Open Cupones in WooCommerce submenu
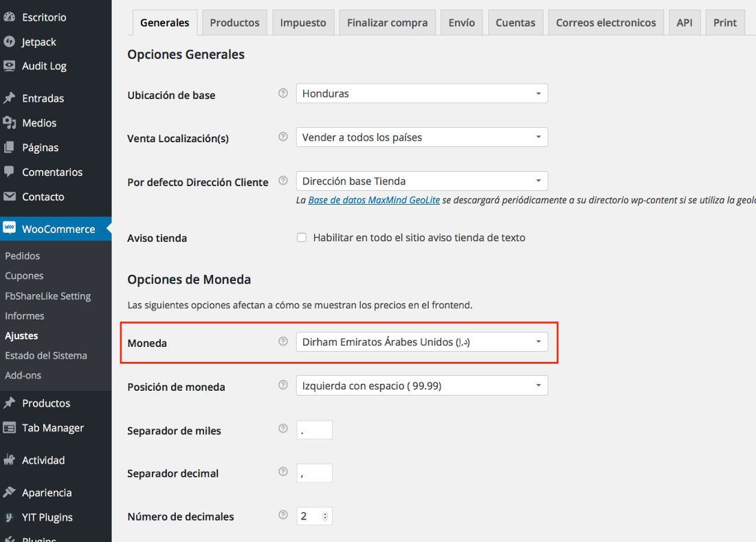 pos(24,275)
